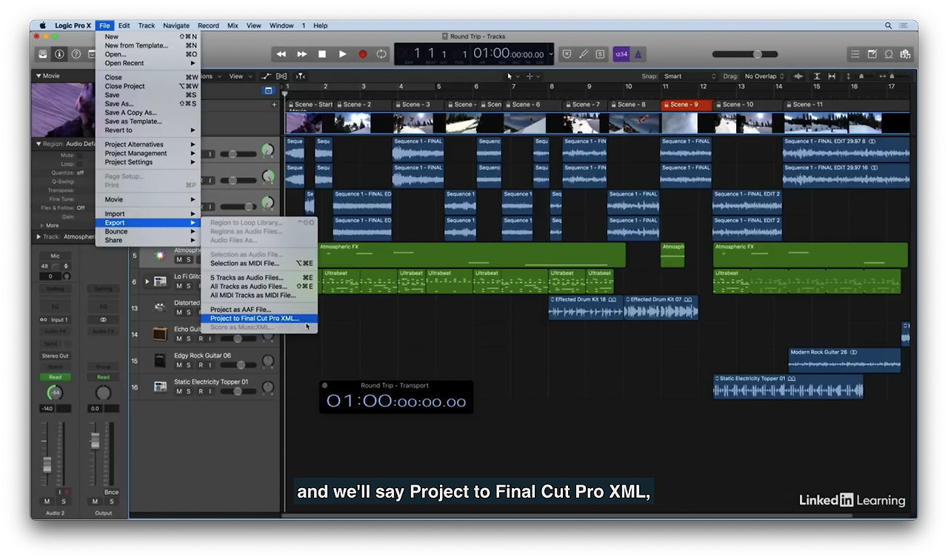
Task: Expand the Lo Fi Glitch track stack
Action: point(147,281)
